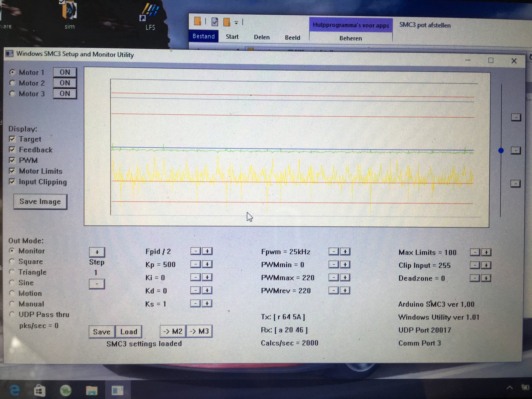Increase the PWMrev value

pos(345,290)
